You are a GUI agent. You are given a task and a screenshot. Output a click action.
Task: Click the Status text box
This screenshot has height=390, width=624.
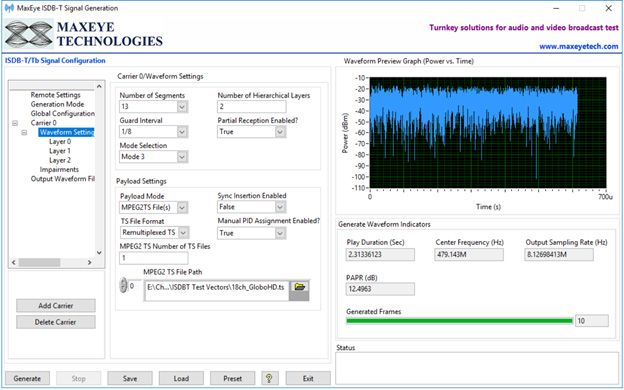pos(477,368)
